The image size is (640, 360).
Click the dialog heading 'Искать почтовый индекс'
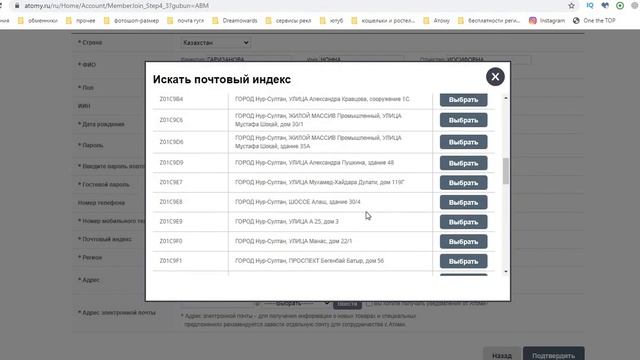pyautogui.click(x=222, y=79)
